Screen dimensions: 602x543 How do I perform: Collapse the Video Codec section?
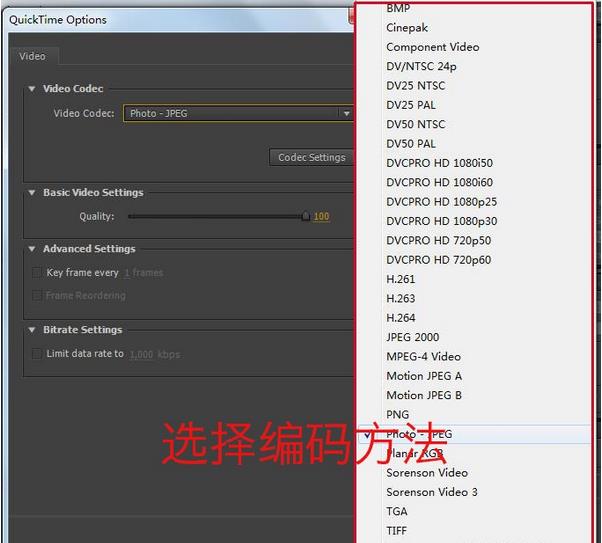[x=32, y=89]
